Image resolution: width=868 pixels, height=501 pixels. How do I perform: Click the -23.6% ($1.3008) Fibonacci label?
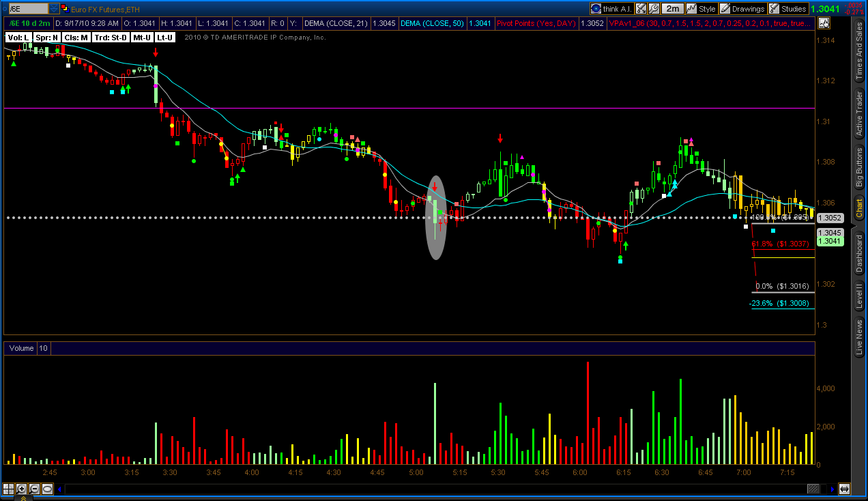779,303
